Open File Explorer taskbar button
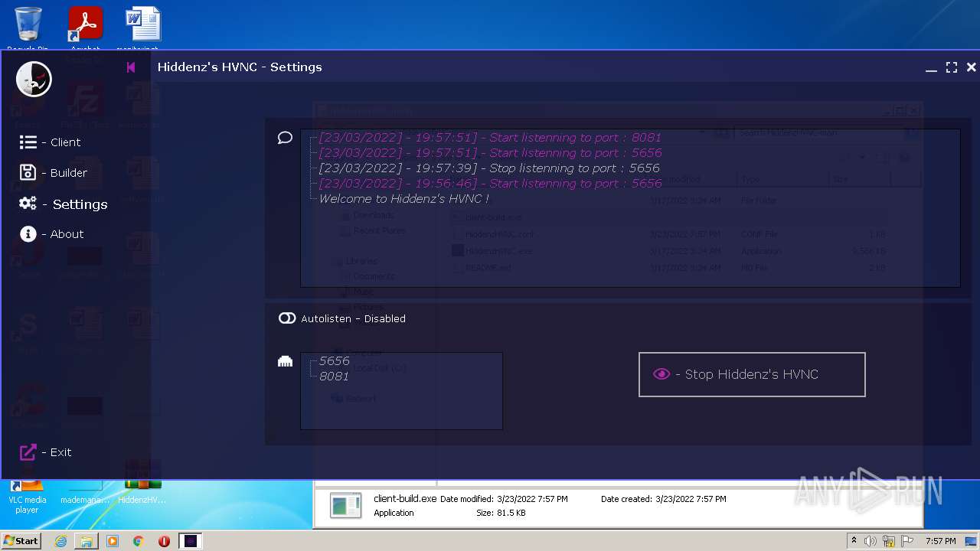The image size is (980, 551). (87, 541)
